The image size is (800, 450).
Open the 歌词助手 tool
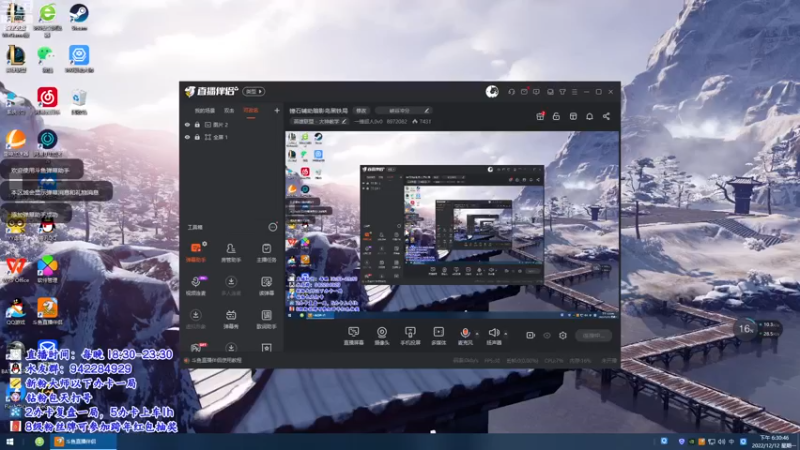coord(266,319)
